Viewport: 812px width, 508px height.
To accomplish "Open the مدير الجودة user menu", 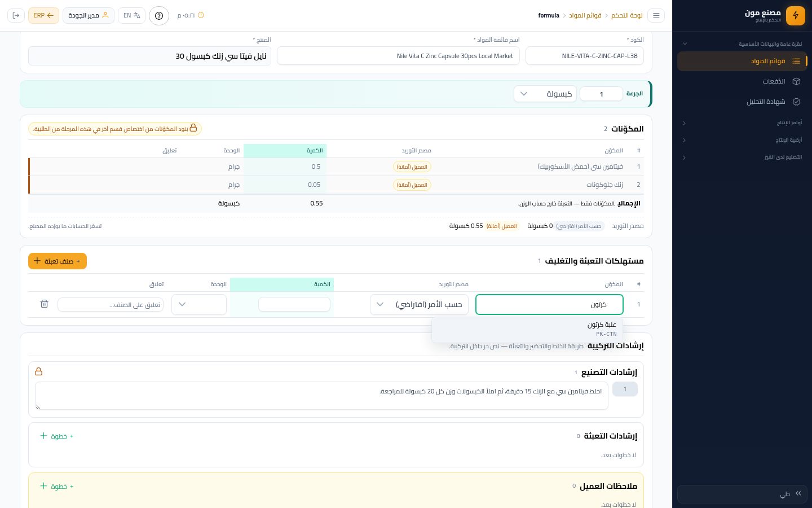I will click(x=88, y=15).
